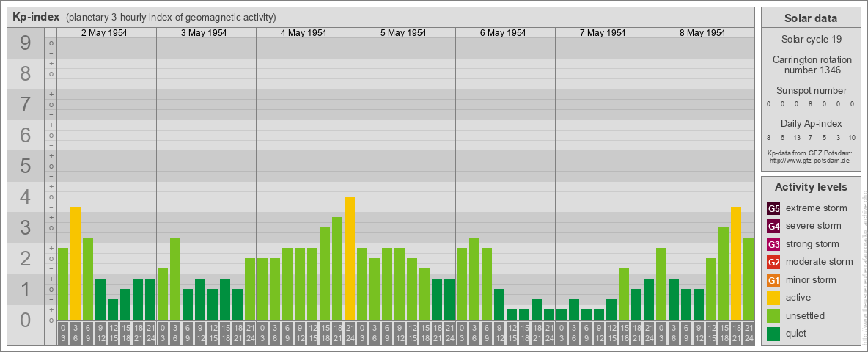Click the Kp scale number 9

pos(26,43)
